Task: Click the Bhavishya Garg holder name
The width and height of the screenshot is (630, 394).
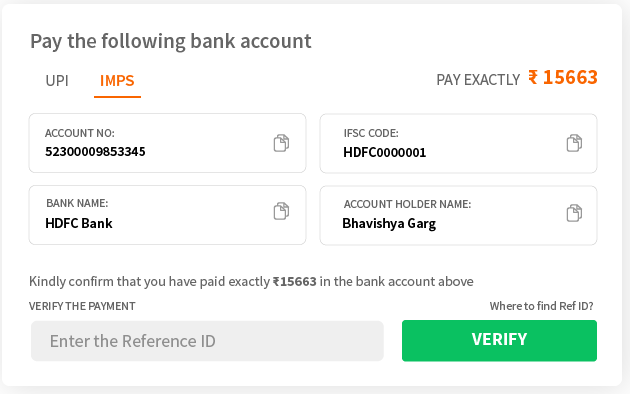Action: click(x=389, y=223)
